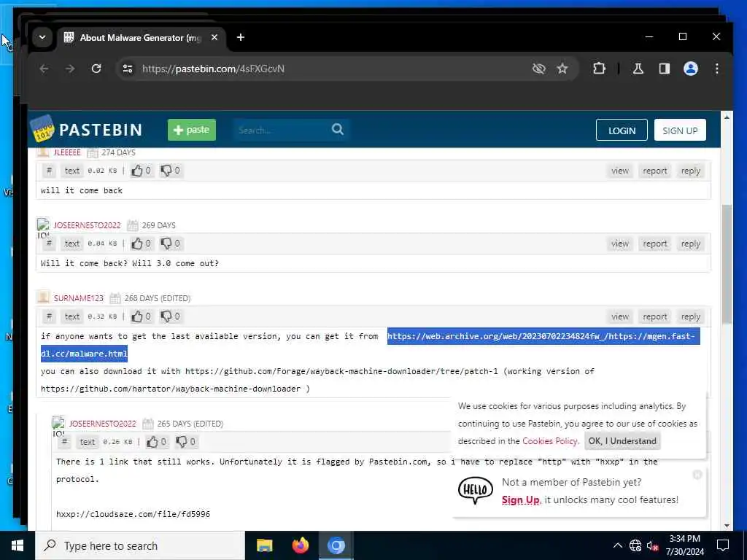The image size is (747, 560).
Task: Open Windows Start menu
Action: click(18, 545)
